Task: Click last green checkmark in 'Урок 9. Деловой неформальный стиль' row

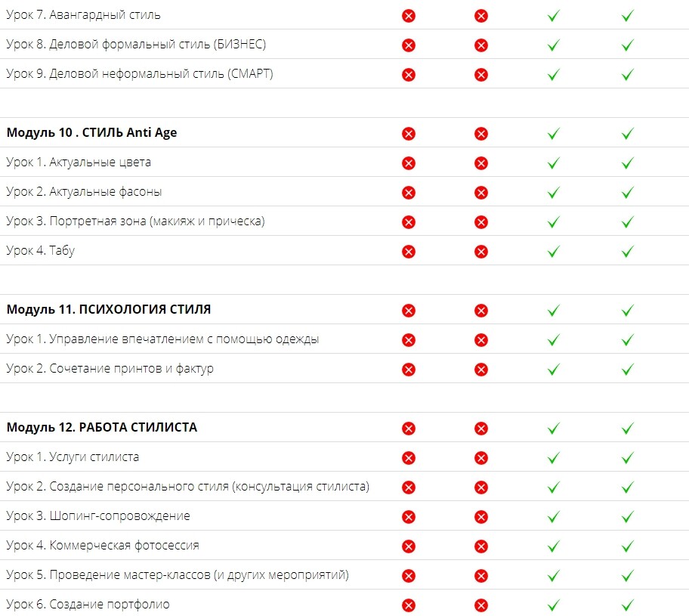Action: coord(628,75)
